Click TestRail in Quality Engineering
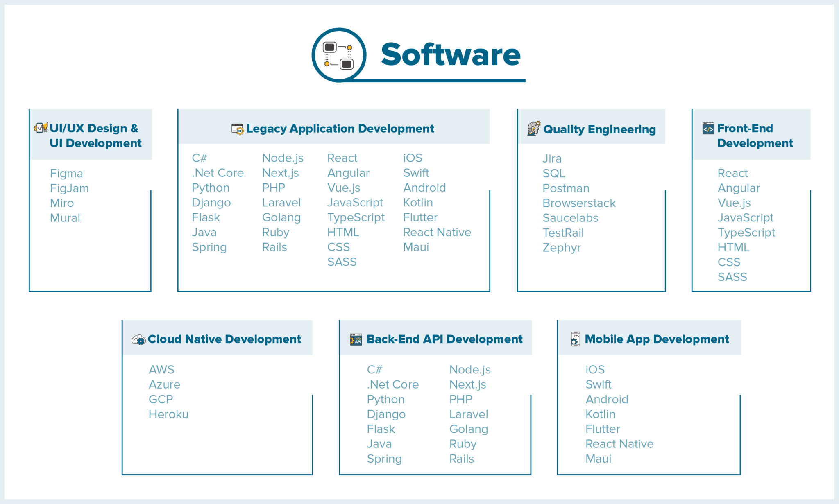The width and height of the screenshot is (839, 504). tap(563, 233)
